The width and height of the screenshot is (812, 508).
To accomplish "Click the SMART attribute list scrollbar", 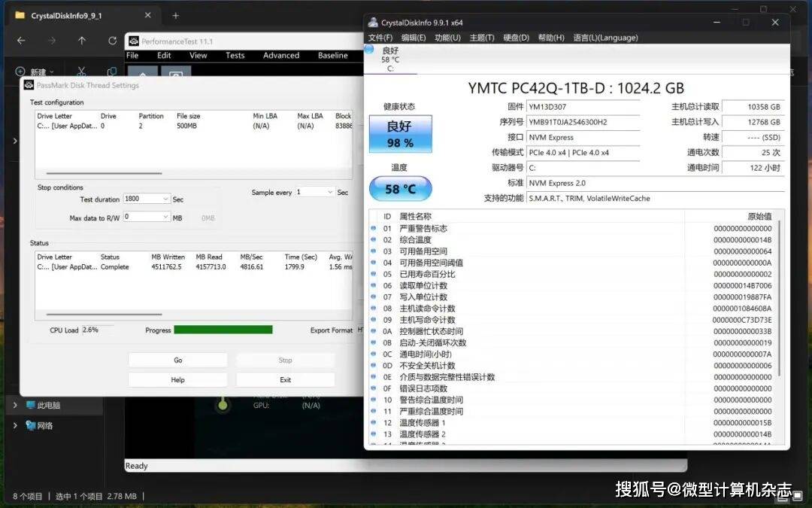I will [779, 298].
